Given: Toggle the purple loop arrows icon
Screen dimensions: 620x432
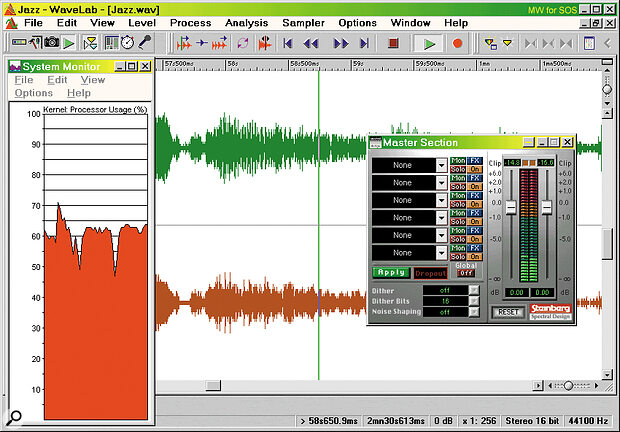Looking at the screenshot, I should point(243,43).
